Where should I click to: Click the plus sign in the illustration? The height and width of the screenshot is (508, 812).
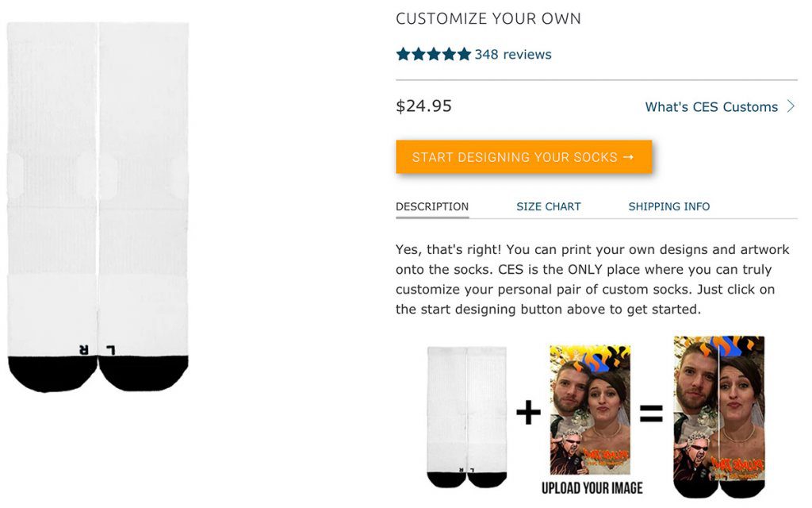coord(528,413)
